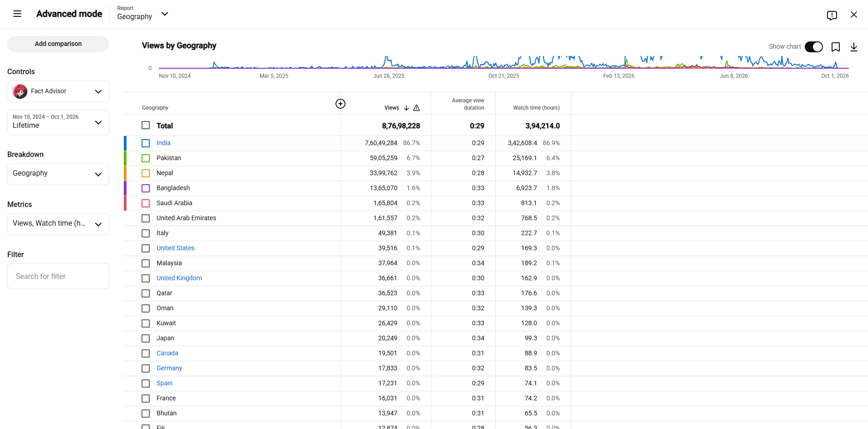
Task: Open the Report Geography dropdown
Action: point(143,14)
